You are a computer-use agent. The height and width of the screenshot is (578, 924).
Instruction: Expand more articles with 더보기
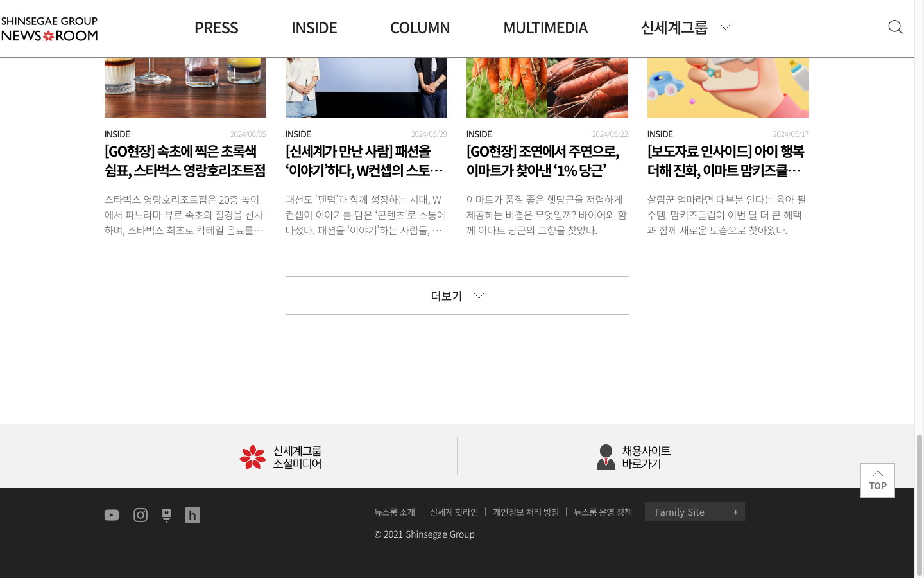pos(457,295)
